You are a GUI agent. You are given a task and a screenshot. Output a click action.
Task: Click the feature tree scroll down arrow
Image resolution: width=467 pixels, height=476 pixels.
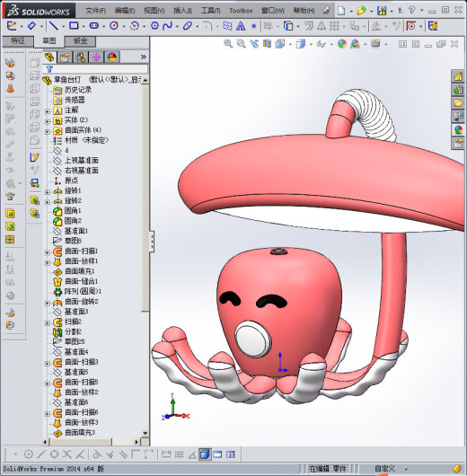point(145,433)
